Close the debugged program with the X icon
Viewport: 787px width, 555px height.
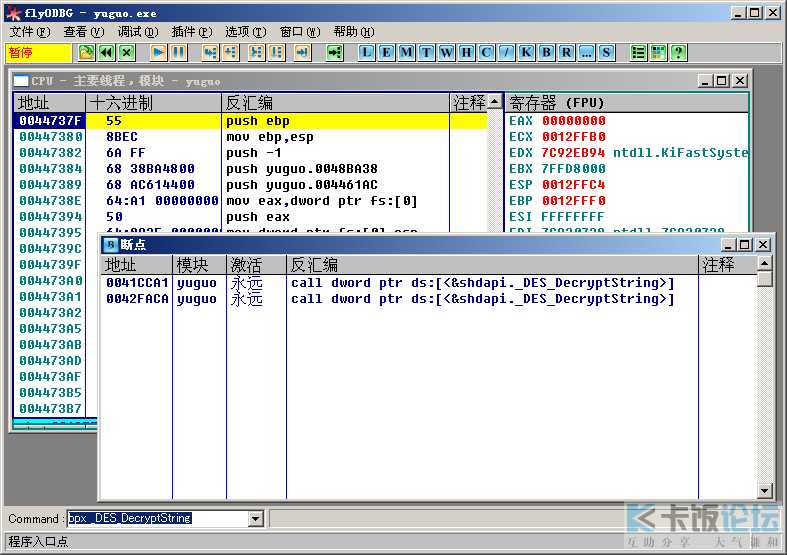click(127, 52)
